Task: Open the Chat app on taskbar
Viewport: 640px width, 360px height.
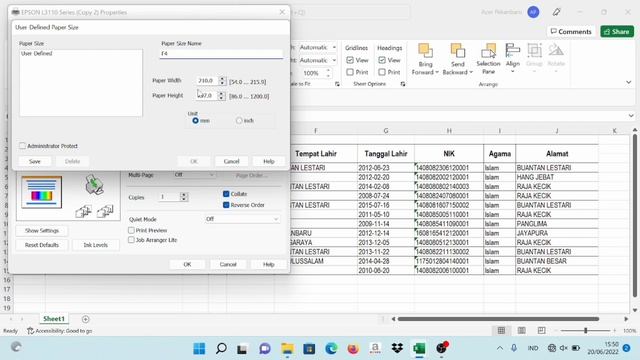Action: tap(265, 349)
